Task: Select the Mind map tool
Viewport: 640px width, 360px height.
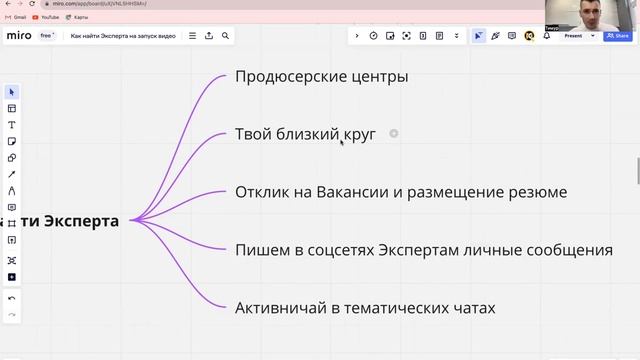Action: coord(11,260)
